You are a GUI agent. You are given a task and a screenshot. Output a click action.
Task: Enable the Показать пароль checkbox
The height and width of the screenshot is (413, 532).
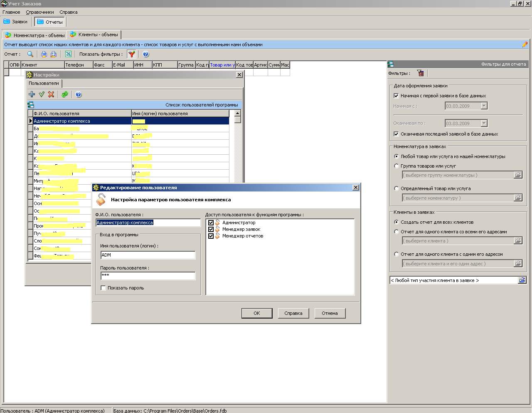pyautogui.click(x=103, y=288)
